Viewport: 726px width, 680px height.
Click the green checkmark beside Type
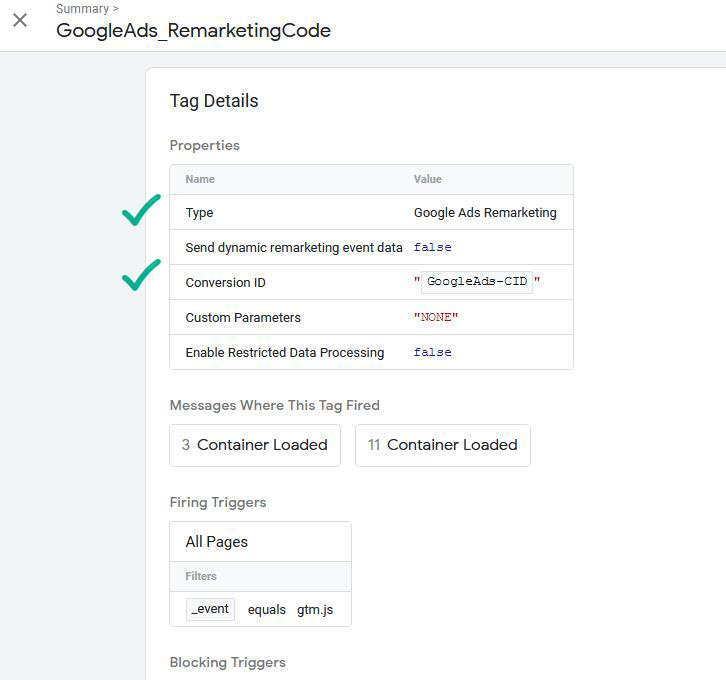tap(141, 211)
